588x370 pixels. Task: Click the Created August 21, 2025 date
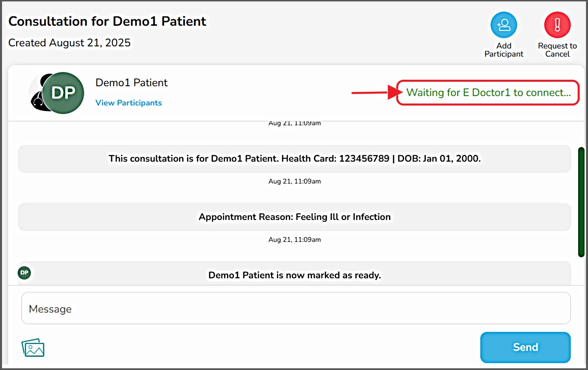click(69, 43)
